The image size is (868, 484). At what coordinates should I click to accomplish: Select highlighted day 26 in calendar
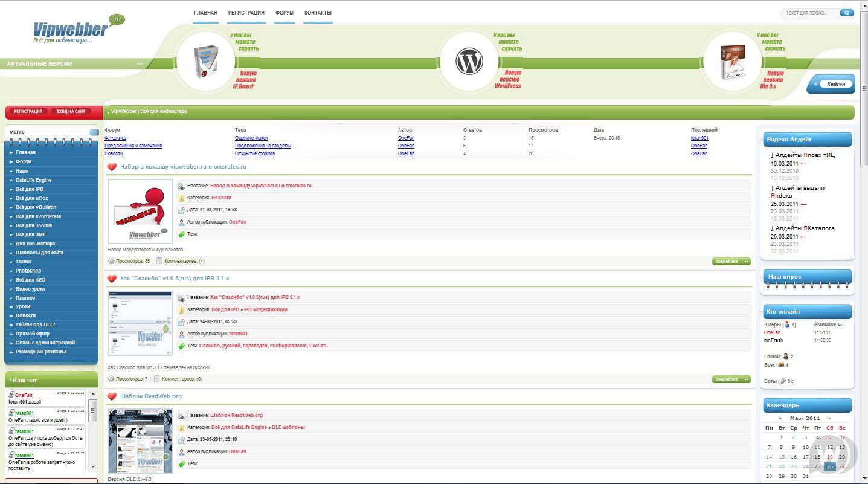click(x=829, y=466)
